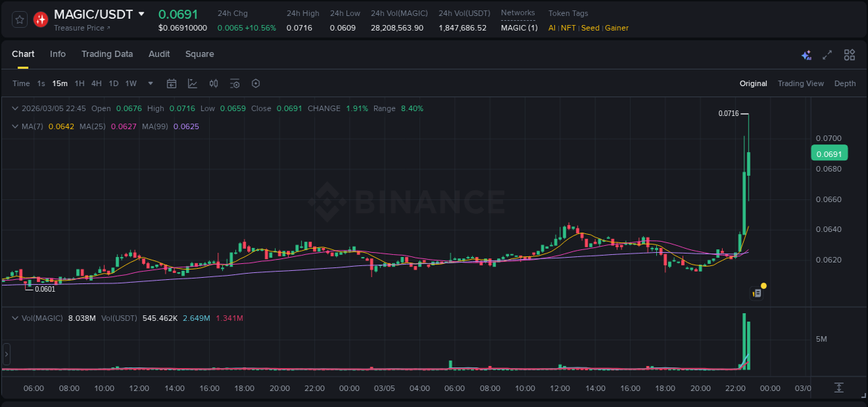868x407 pixels.
Task: Open the AI analysis sparkle icon
Action: (806, 54)
